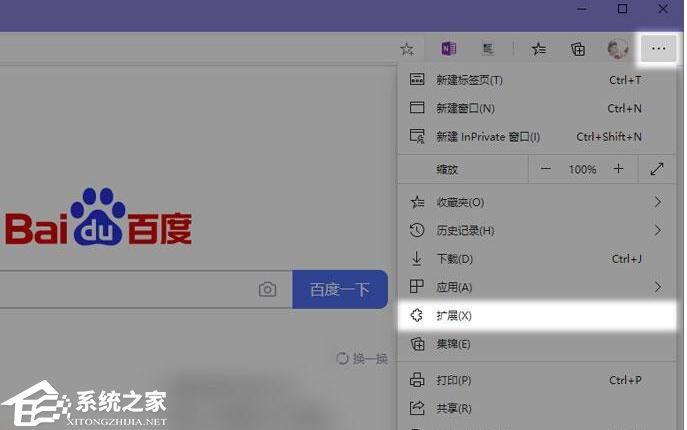Open the OneNote extension icon

448,49
